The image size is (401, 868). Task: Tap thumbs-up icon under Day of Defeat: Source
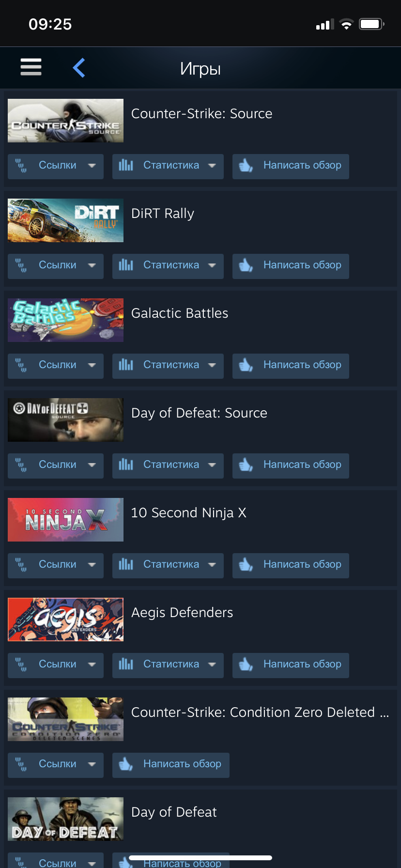pos(246,465)
